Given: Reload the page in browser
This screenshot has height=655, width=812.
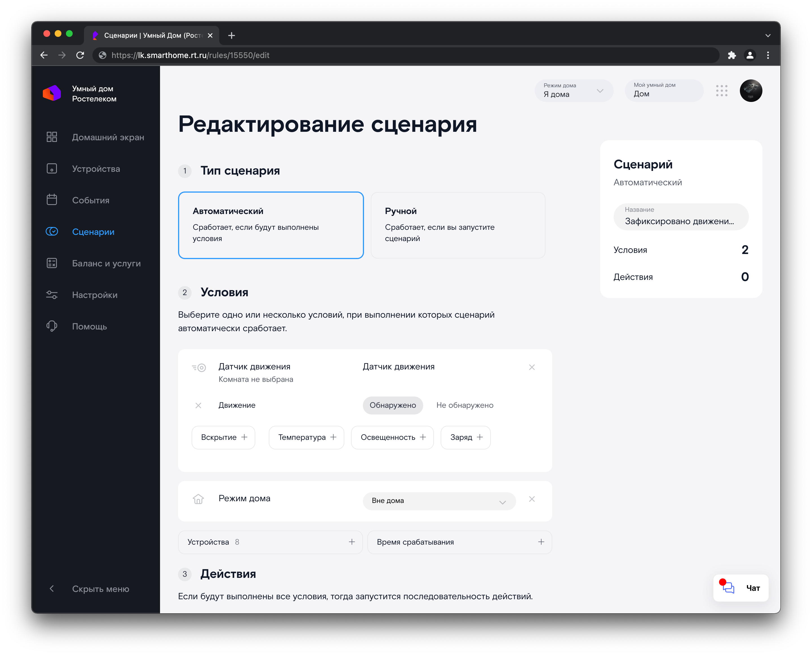Looking at the screenshot, I should [x=80, y=55].
